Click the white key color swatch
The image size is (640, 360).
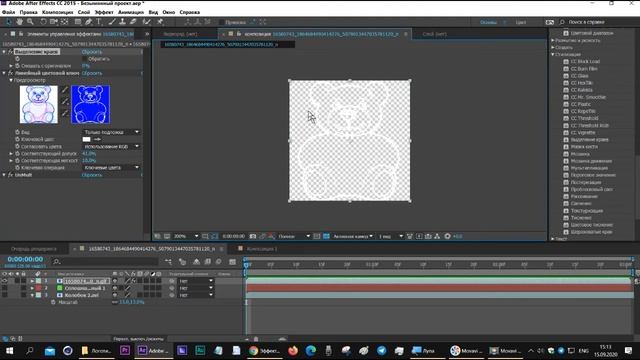[87, 139]
